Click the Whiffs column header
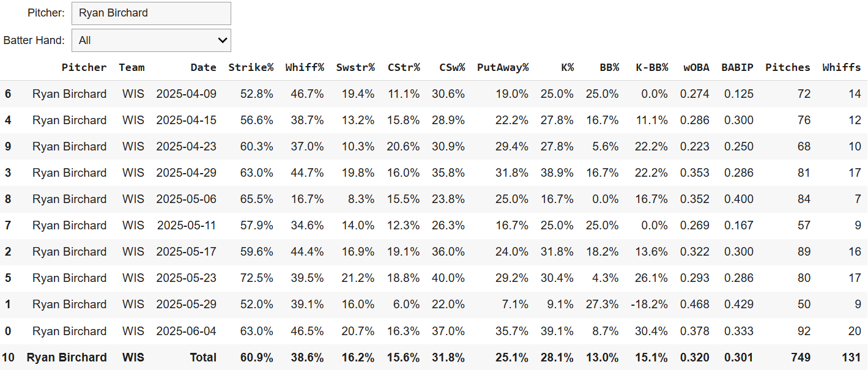 pyautogui.click(x=842, y=67)
